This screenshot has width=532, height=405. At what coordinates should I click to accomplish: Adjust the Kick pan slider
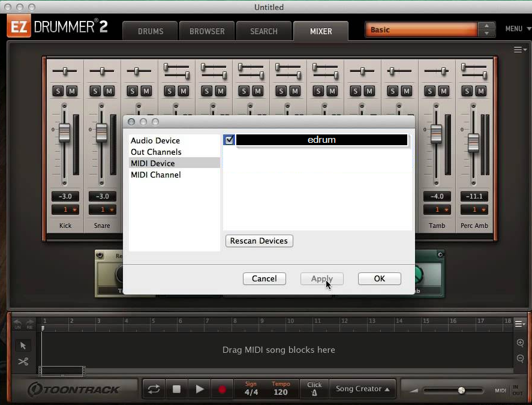click(64, 71)
